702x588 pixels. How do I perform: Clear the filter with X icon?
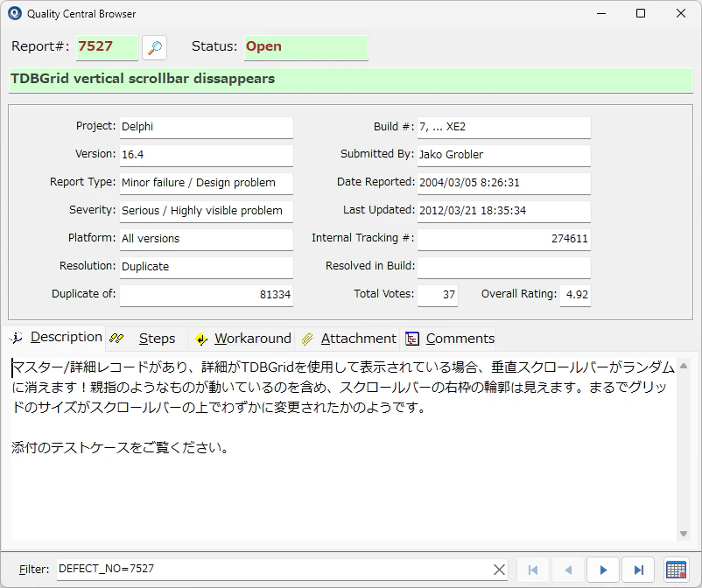pyautogui.click(x=499, y=570)
